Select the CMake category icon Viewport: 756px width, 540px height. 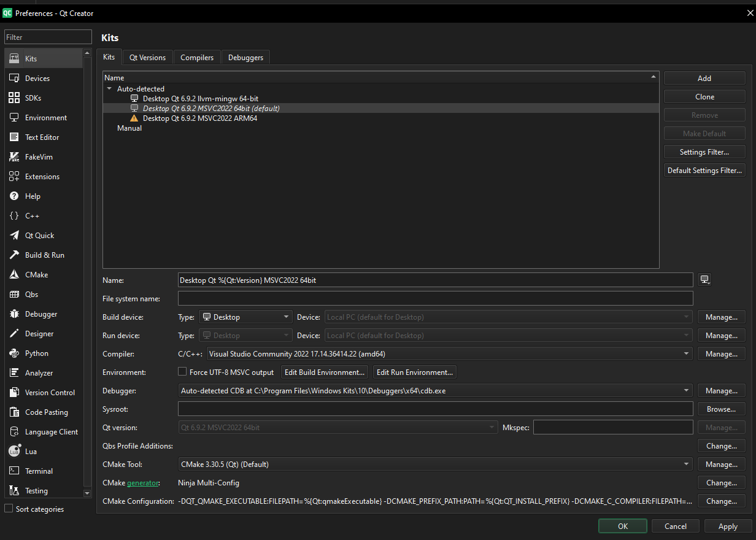(14, 274)
